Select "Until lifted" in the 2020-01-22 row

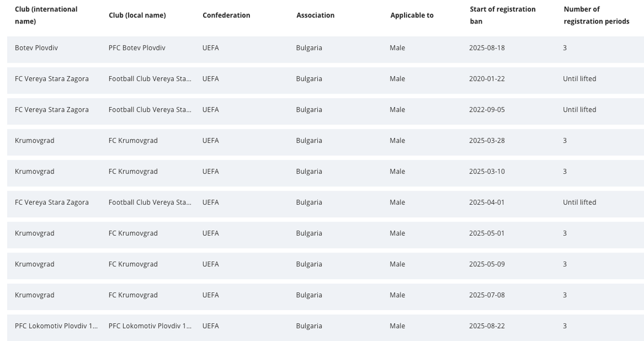(580, 79)
